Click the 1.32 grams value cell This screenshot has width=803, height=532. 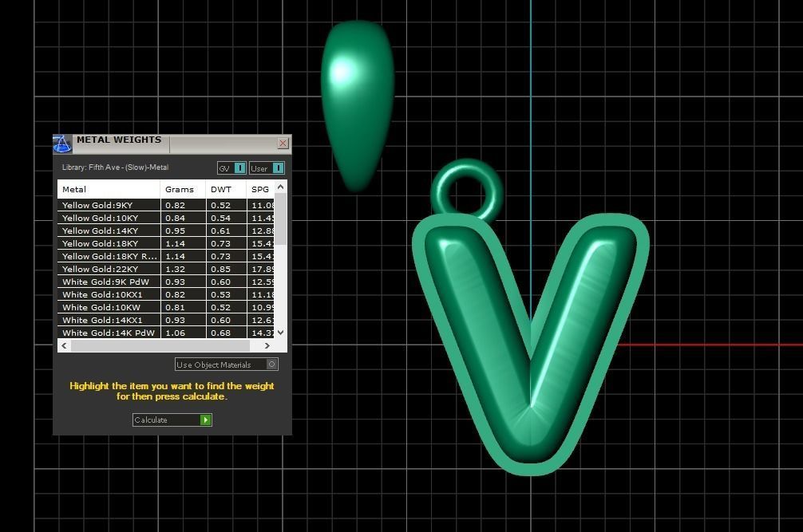pyautogui.click(x=184, y=269)
